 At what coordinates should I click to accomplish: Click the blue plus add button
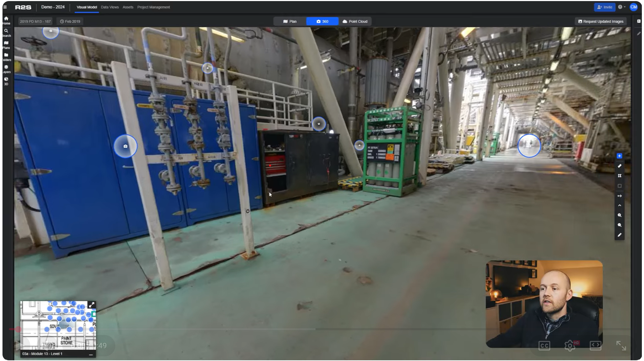[x=619, y=156]
